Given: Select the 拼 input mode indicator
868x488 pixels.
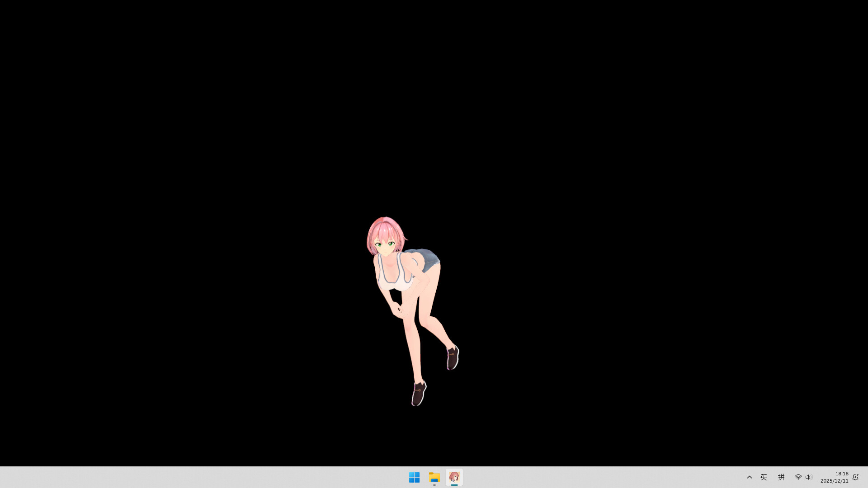Looking at the screenshot, I should pos(781,477).
